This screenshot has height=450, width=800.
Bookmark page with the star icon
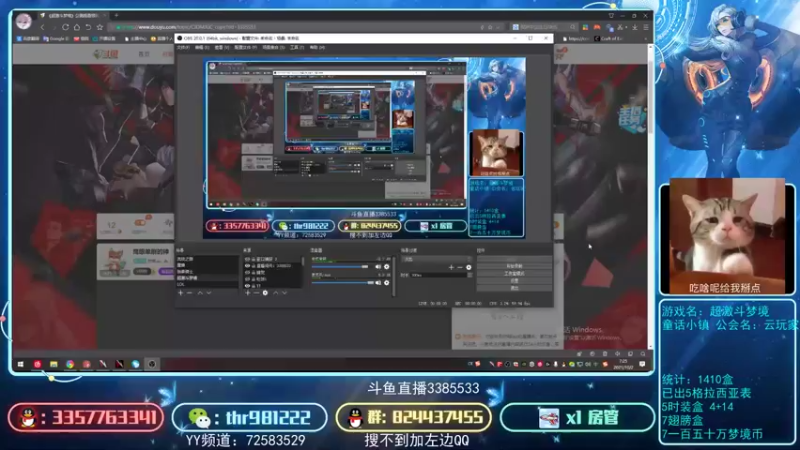click(99, 27)
